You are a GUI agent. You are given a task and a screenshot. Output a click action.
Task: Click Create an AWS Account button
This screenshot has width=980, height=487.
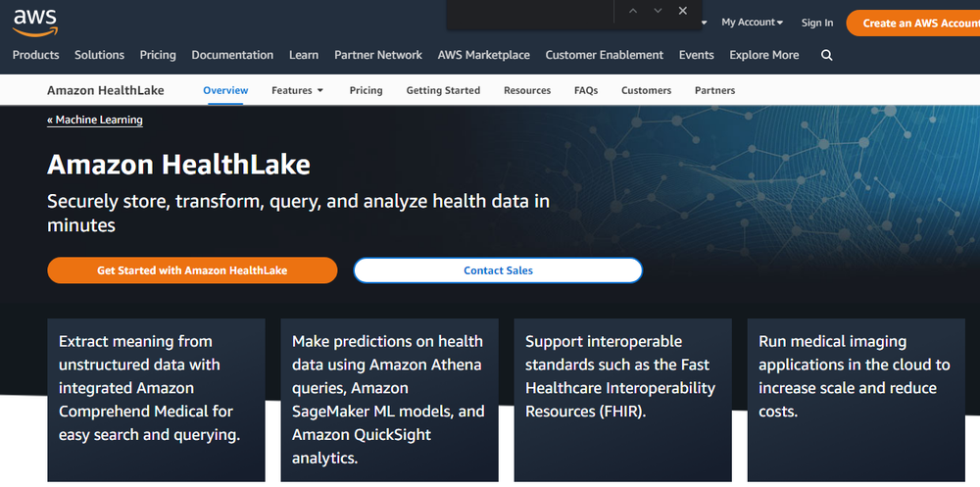point(913,24)
